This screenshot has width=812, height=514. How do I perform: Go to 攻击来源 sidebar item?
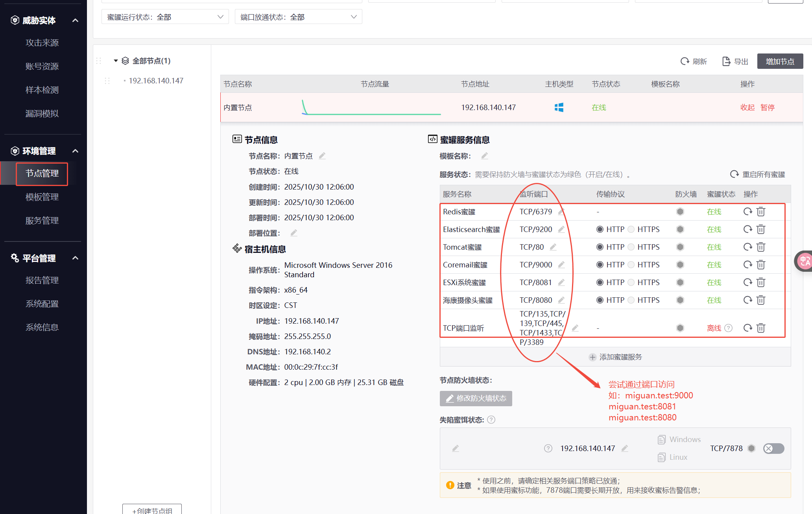click(x=42, y=43)
